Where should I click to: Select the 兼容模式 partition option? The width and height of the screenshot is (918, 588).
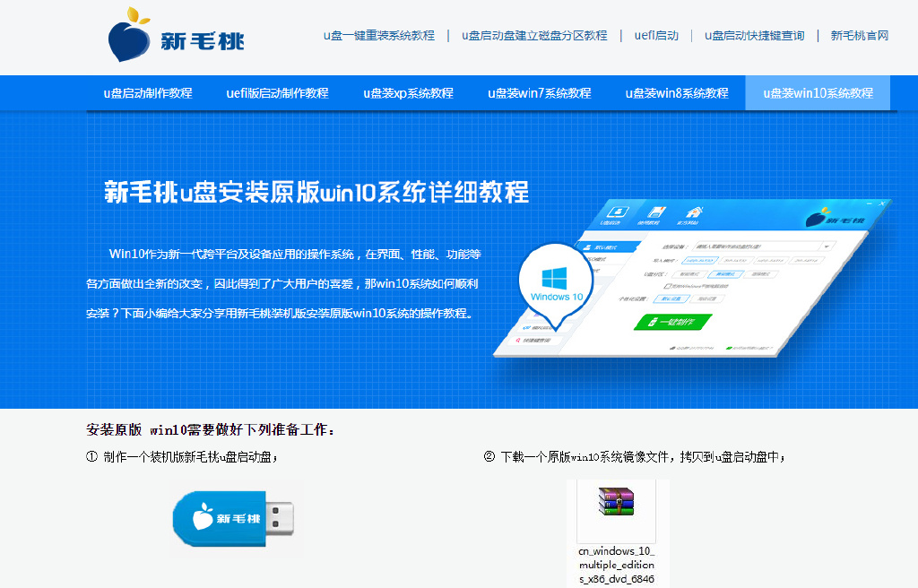725,274
